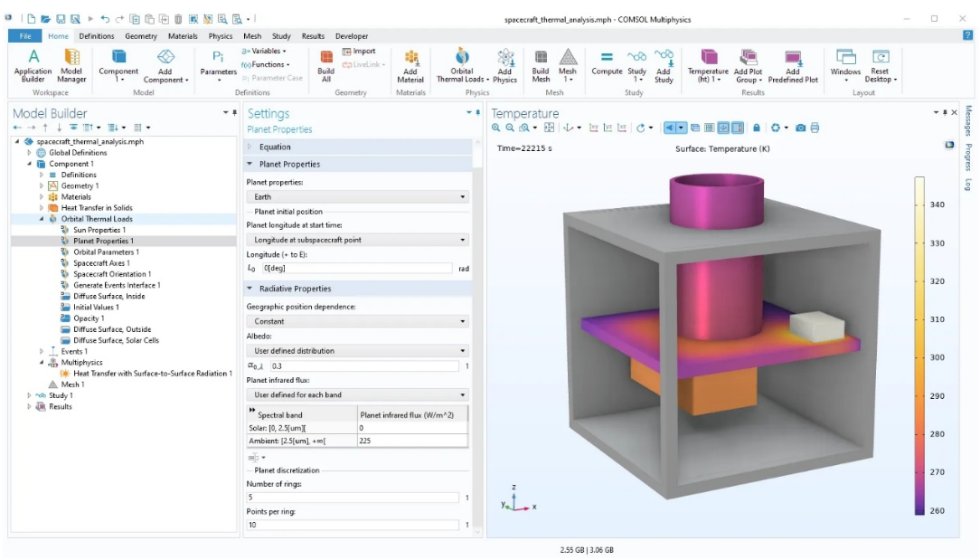
Task: Switch to the Physics ribbon tab
Action: [x=220, y=35]
